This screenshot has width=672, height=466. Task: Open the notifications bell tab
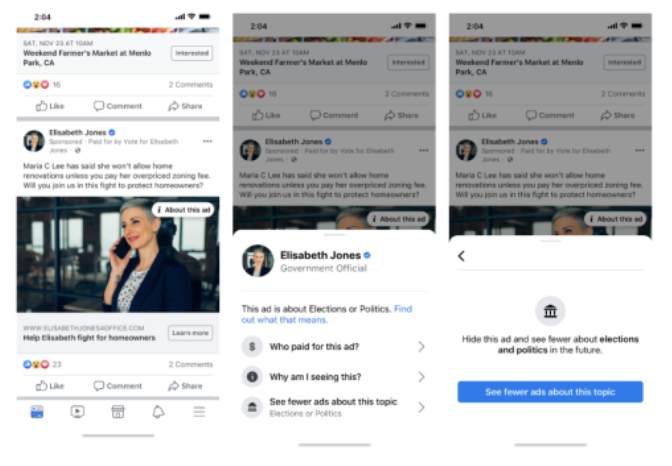pyautogui.click(x=158, y=412)
